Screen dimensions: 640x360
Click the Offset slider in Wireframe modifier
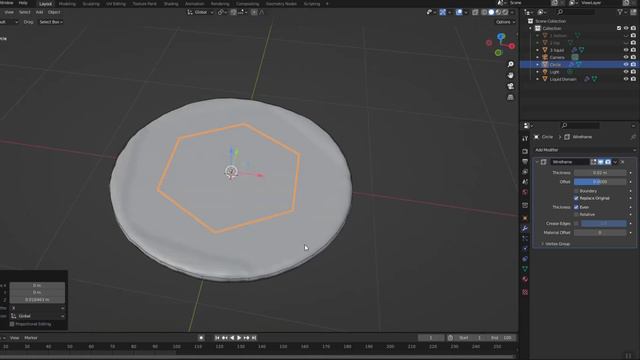click(x=600, y=182)
